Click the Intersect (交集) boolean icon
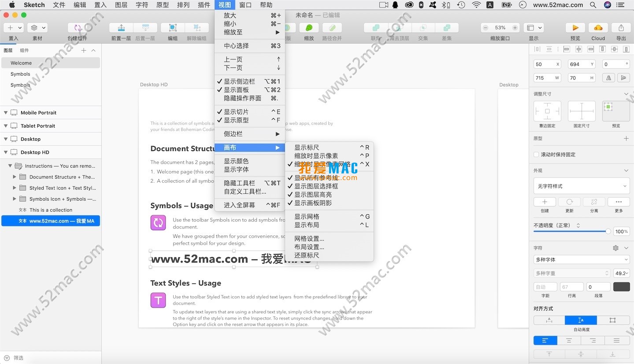 (x=423, y=28)
